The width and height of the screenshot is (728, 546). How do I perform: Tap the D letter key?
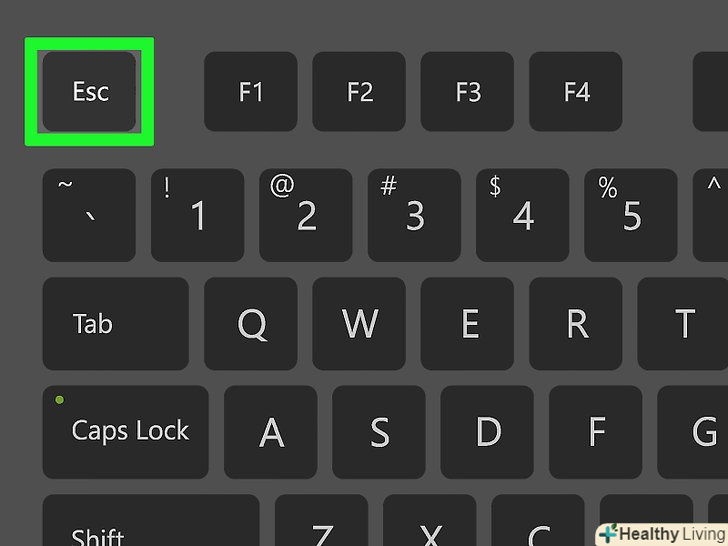487,432
